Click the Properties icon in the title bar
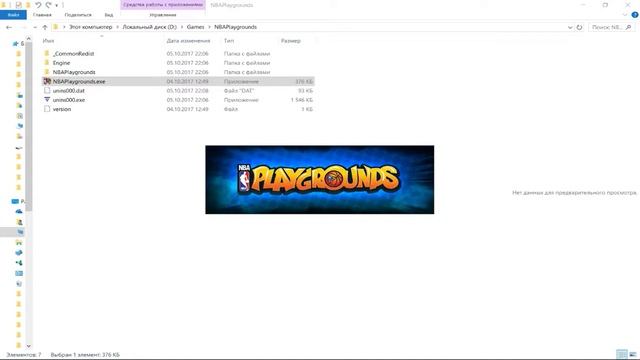Image resolution: width=640 pixels, height=360 pixels. (18, 5)
